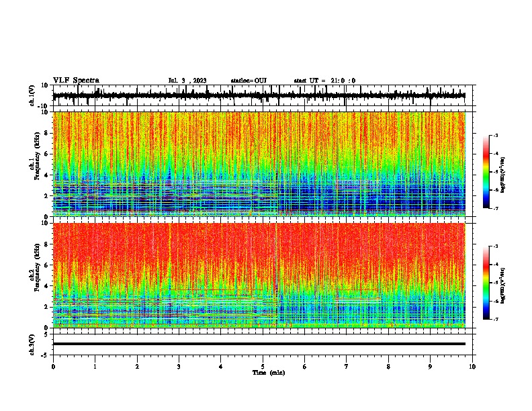Click the "2" tick on time axis
This screenshot has width=532, height=411.
point(137,366)
